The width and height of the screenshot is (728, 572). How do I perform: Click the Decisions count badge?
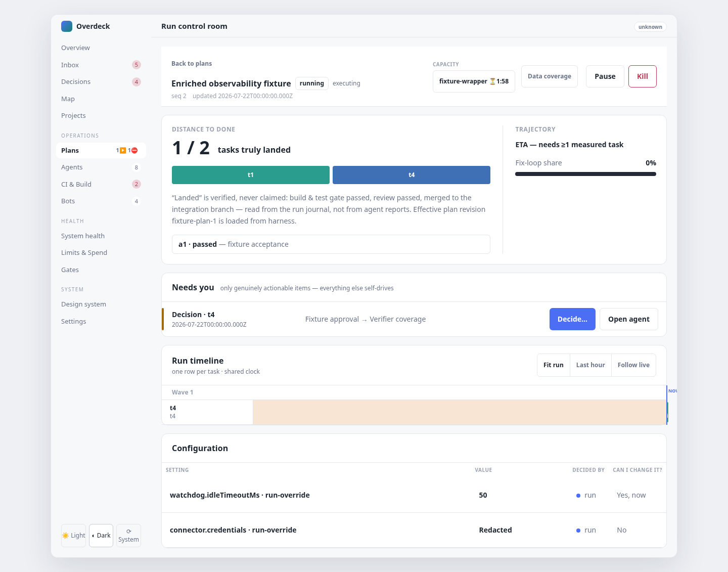[136, 82]
